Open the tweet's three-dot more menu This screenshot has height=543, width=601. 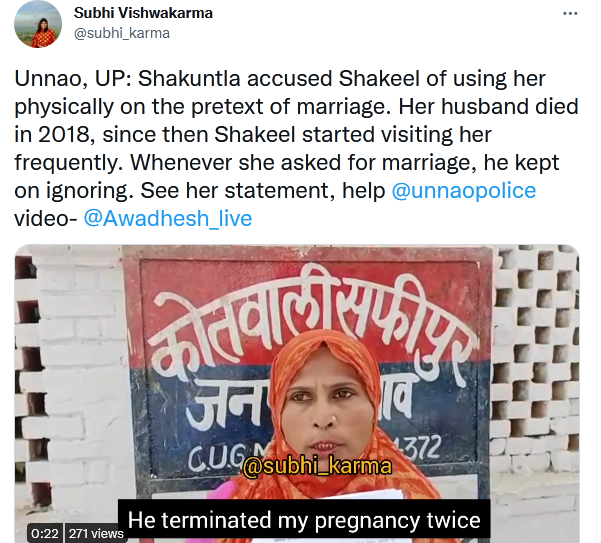(570, 13)
